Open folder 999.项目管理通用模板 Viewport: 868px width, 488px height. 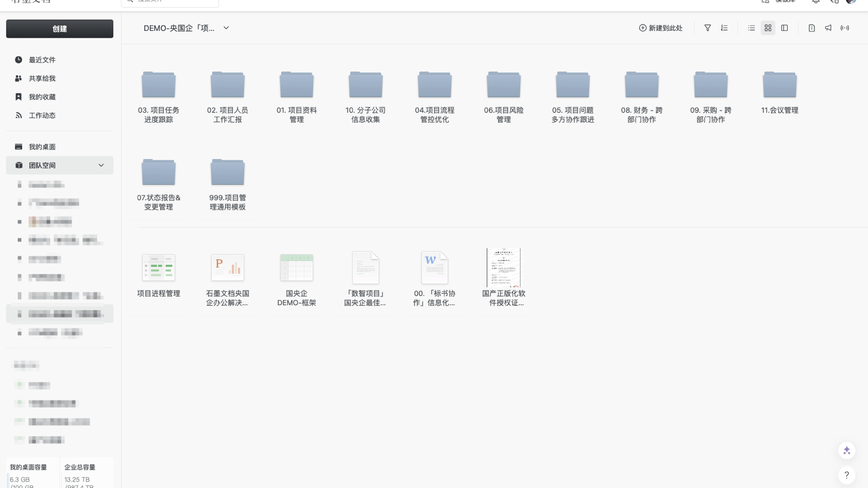coord(228,184)
